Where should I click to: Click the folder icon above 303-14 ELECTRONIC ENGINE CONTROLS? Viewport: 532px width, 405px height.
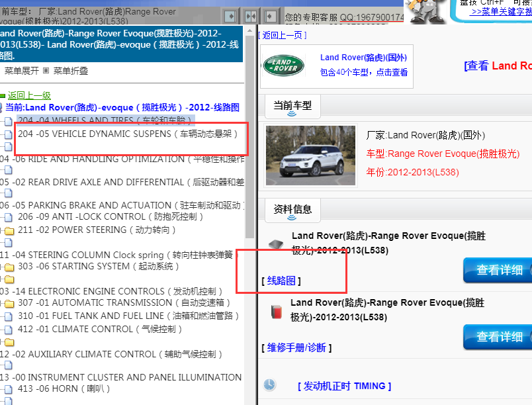pos(9,280)
